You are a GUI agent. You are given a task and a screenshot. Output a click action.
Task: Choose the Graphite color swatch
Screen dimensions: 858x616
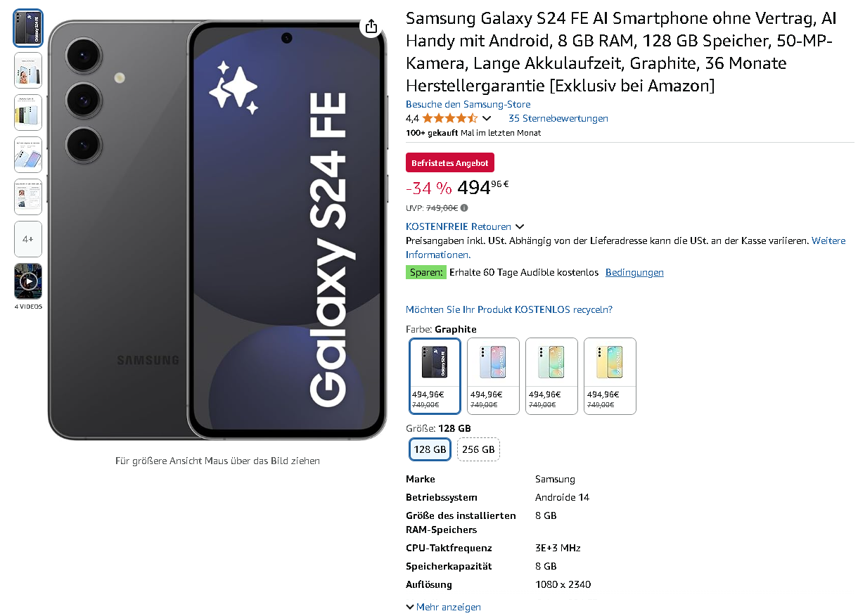click(x=435, y=376)
